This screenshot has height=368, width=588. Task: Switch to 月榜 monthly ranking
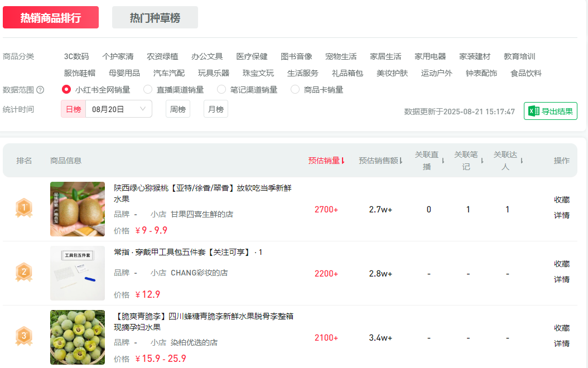click(215, 109)
